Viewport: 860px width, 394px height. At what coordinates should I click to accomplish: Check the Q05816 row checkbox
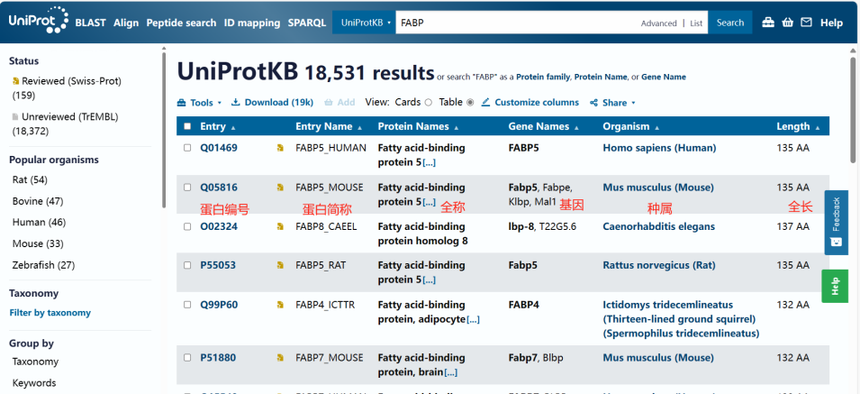click(188, 188)
